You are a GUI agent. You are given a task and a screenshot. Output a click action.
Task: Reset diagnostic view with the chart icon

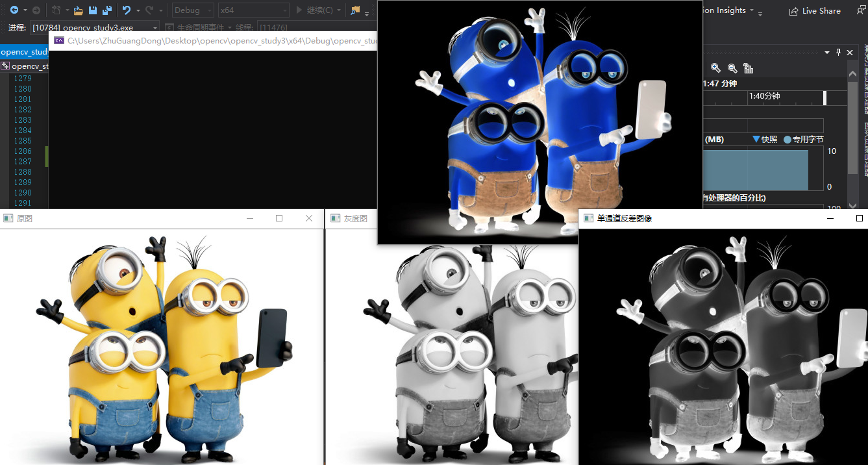coord(748,68)
